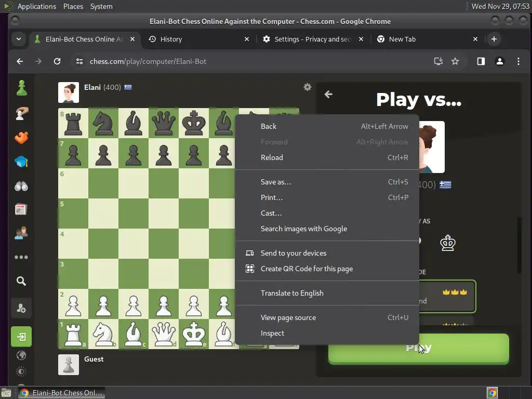Open the Watch binoculars sidebar icon
The image size is (532, 399).
(21, 186)
